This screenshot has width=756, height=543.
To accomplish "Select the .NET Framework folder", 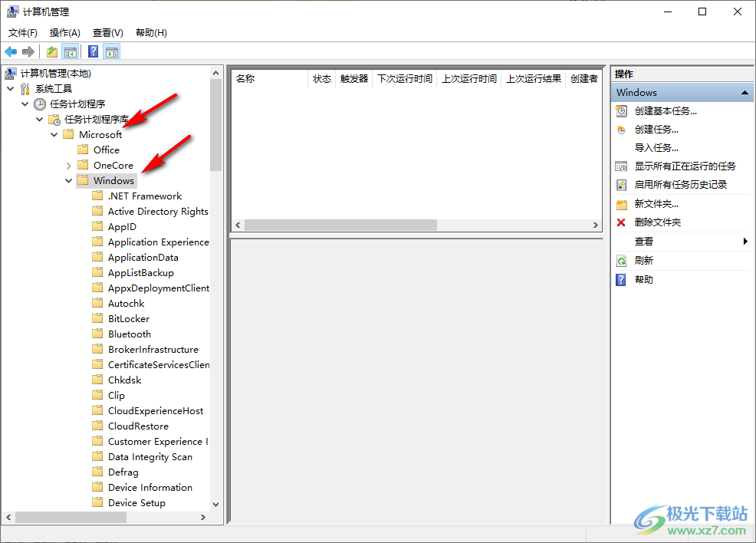I will click(145, 196).
